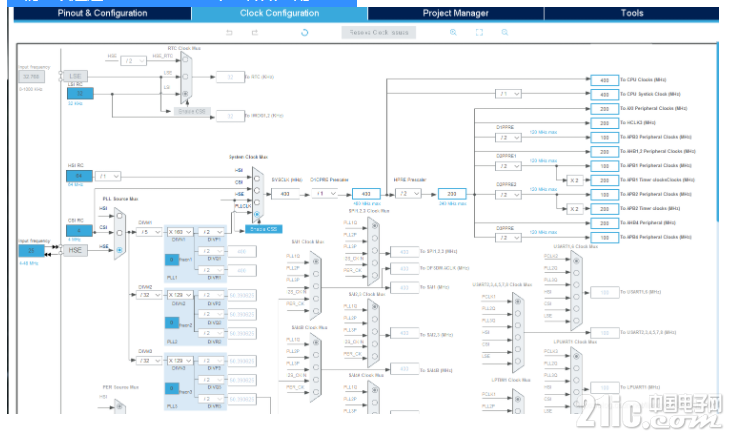
Task: Click the HSI RC blue 64 block
Action: (x=79, y=176)
